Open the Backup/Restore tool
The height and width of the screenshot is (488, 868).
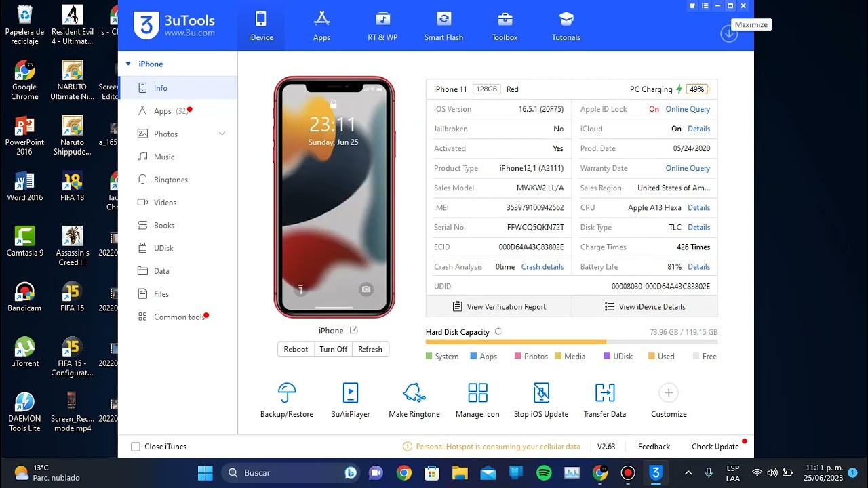coord(287,400)
